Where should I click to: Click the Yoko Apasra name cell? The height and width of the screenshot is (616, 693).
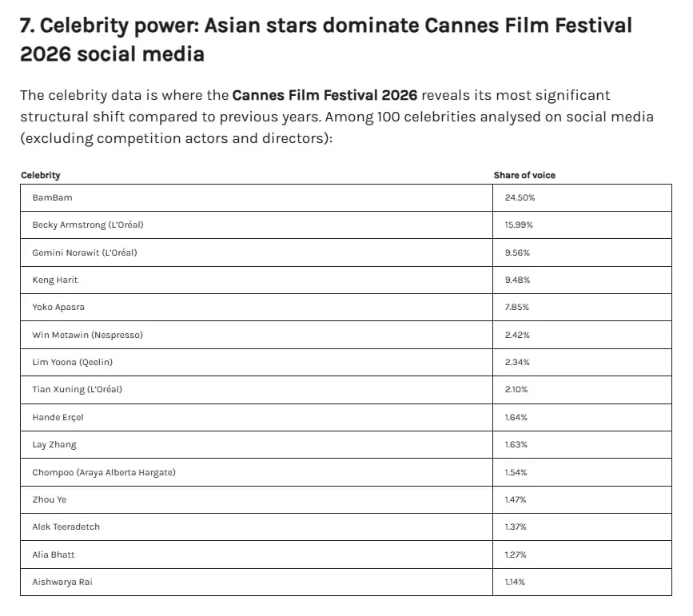click(x=257, y=307)
